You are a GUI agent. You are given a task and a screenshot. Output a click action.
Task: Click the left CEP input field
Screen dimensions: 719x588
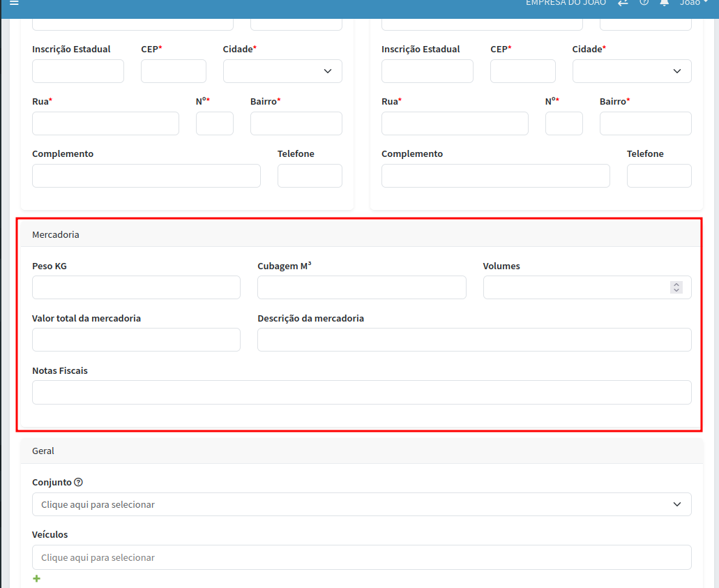[x=173, y=71]
